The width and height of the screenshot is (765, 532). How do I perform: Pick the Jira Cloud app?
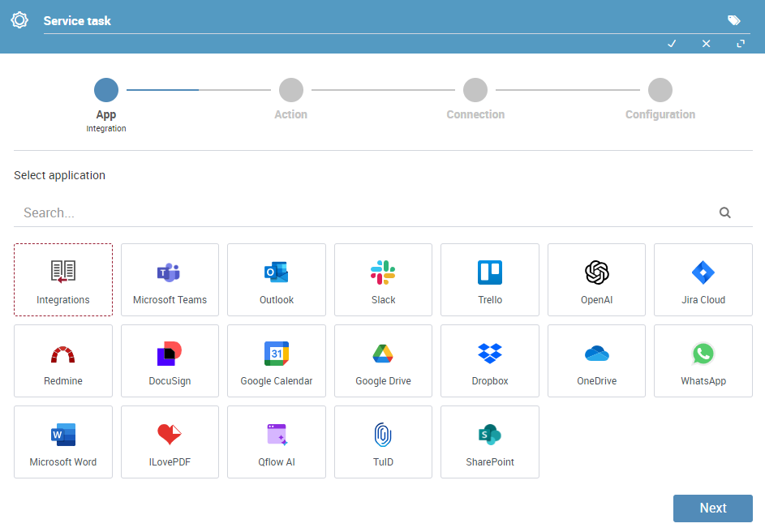click(703, 280)
